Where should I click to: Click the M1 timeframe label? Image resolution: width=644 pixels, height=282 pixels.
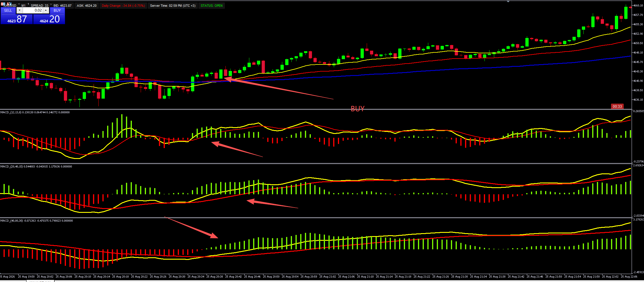pos(24,6)
